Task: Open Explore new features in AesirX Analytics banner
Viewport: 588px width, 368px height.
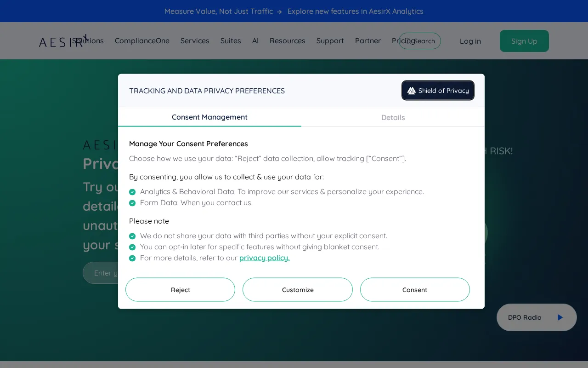Action: [x=356, y=11]
